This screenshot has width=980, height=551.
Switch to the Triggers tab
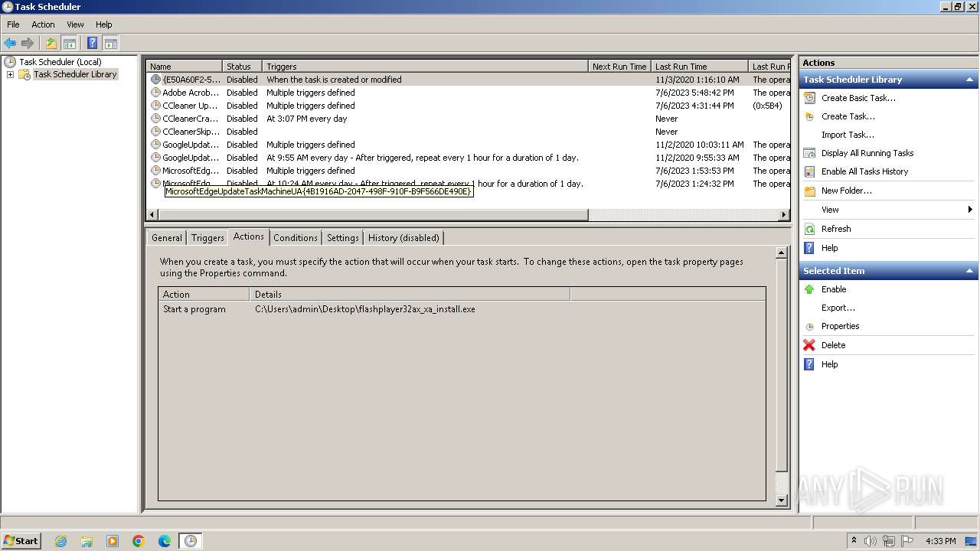[x=207, y=238]
